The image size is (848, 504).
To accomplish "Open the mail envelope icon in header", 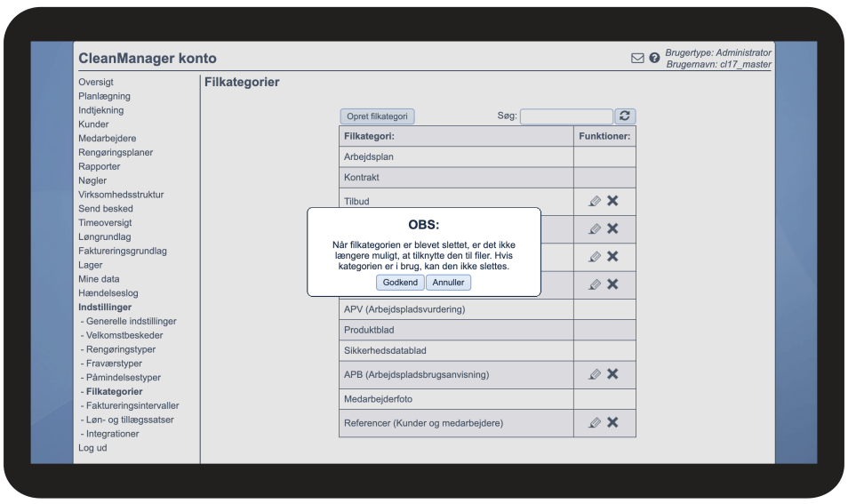I will (x=637, y=58).
